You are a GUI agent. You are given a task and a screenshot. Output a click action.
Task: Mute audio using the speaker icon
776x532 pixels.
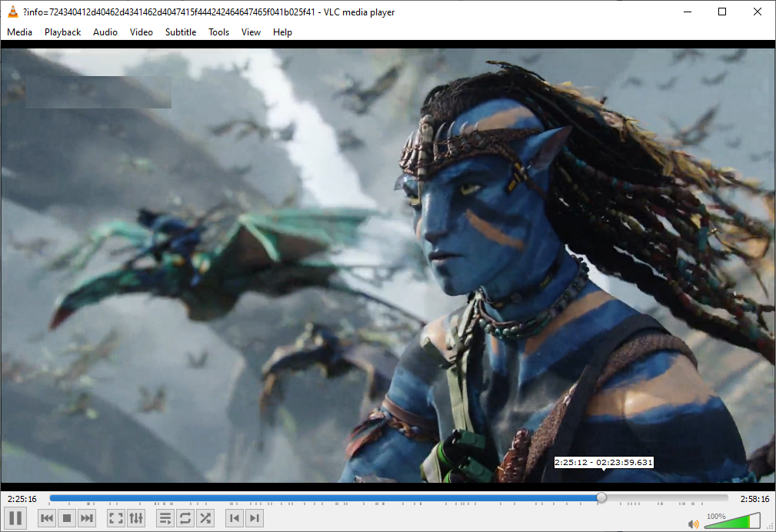pos(694,524)
